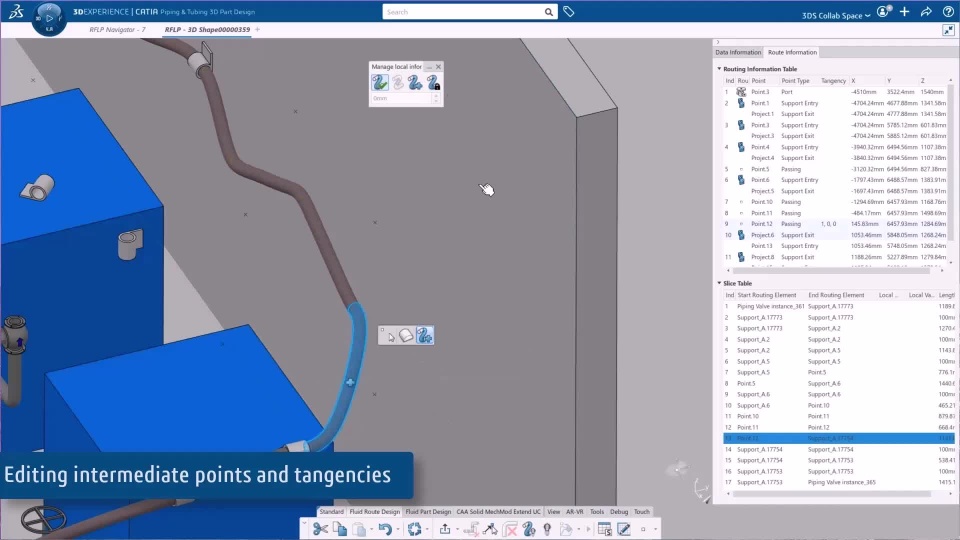The height and width of the screenshot is (540, 960).
Task: Open the Standard toolbar tab
Action: 331,512
